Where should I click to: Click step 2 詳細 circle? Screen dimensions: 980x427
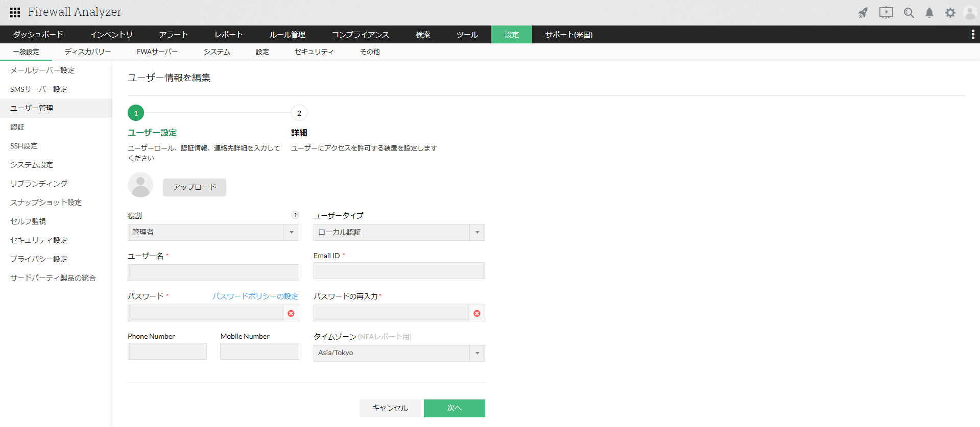(299, 113)
